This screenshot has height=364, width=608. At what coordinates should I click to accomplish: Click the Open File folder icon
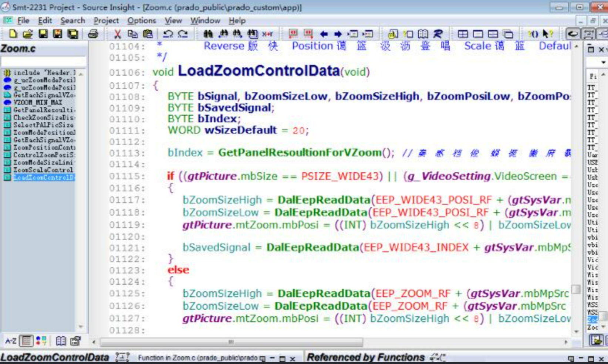28,34
